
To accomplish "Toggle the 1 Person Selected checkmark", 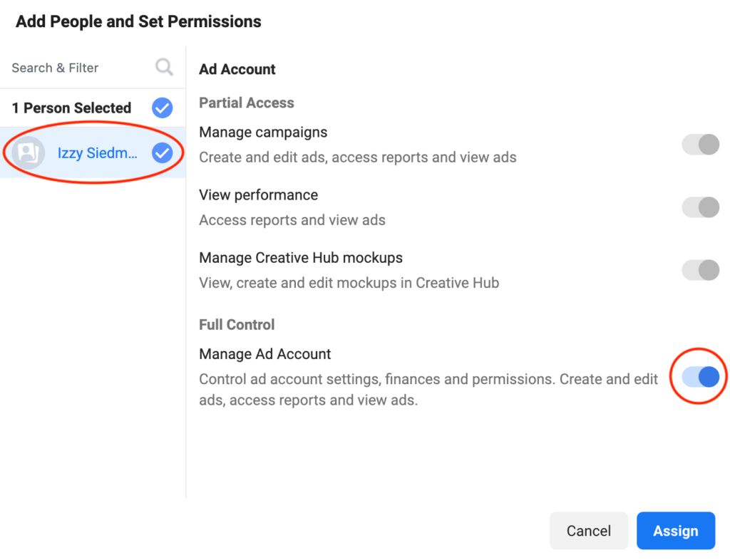I will [x=162, y=108].
